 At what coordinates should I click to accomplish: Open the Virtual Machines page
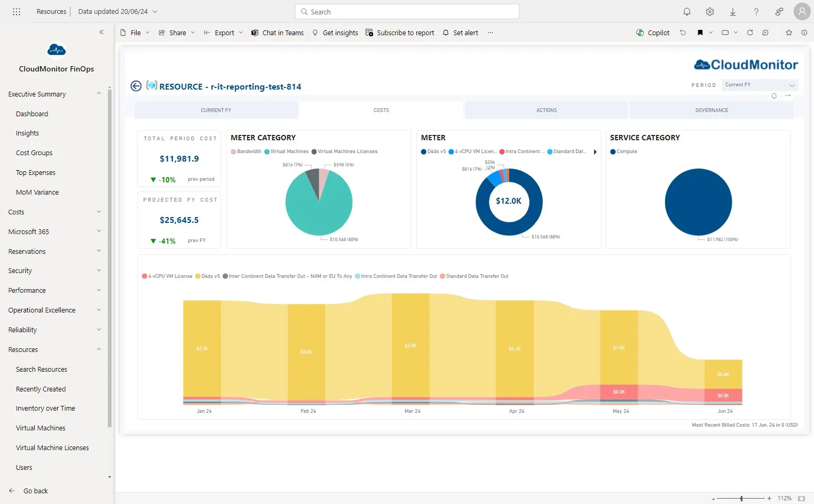point(41,428)
